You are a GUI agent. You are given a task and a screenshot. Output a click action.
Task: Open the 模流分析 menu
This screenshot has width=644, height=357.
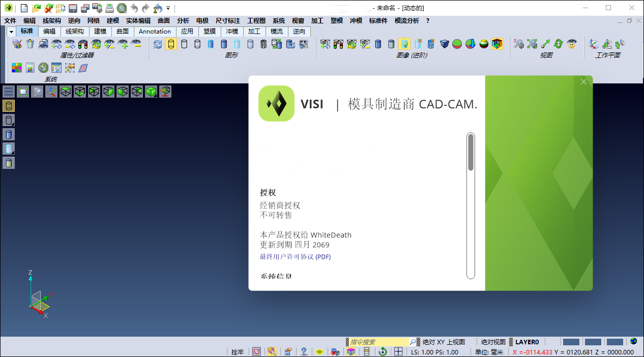pos(407,21)
